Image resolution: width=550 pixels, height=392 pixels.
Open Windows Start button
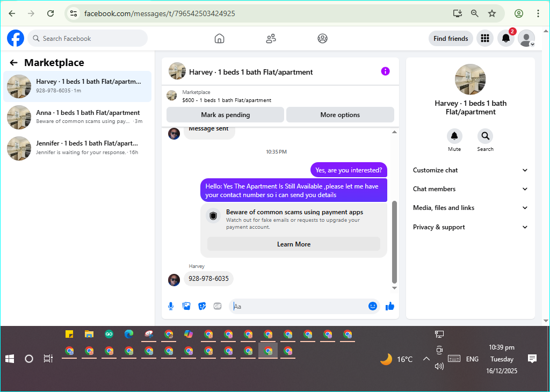pyautogui.click(x=10, y=359)
